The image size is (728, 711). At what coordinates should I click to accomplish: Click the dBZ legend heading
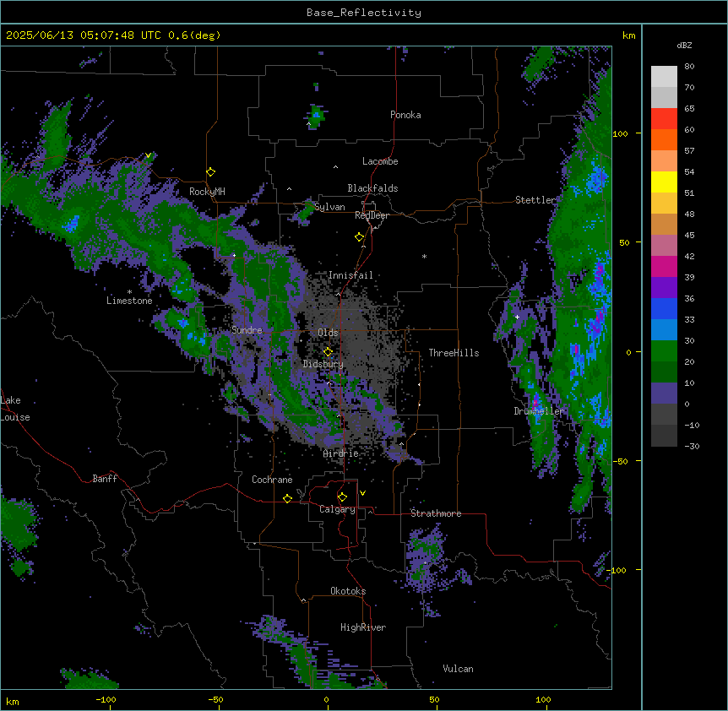point(684,46)
